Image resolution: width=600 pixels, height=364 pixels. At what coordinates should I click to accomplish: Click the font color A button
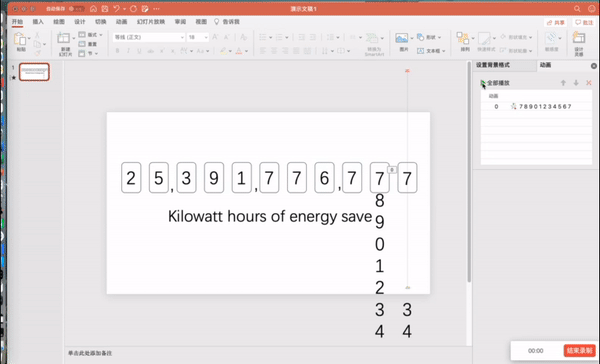(x=239, y=51)
